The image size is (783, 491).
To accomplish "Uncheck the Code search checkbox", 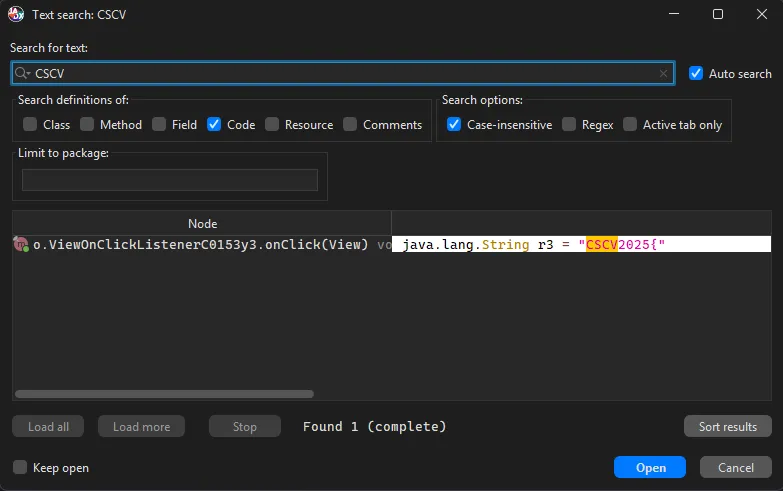I will tap(214, 125).
